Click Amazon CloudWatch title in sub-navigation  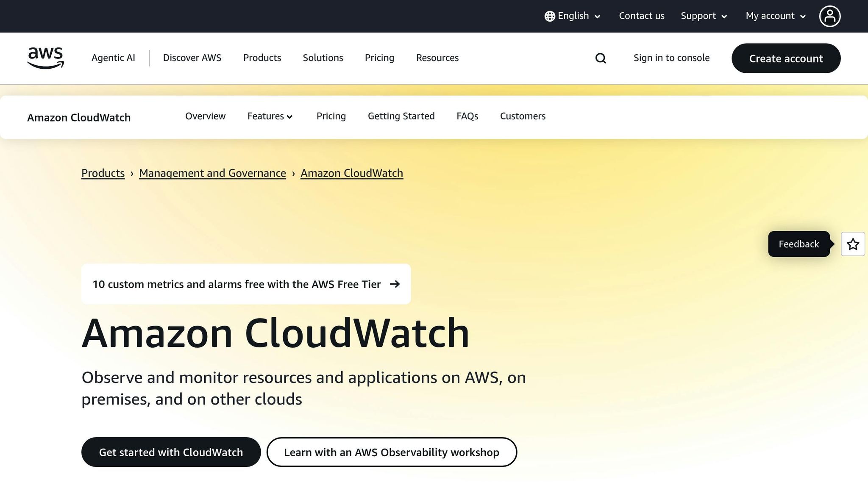click(79, 117)
